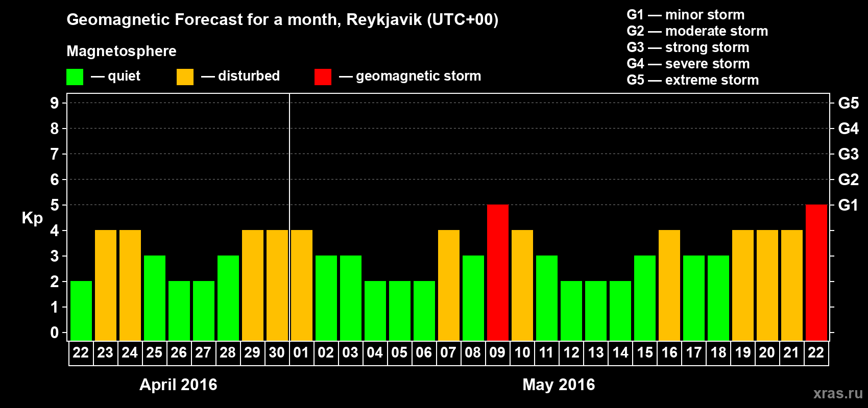Select the orange bar for May 20

[x=767, y=285]
